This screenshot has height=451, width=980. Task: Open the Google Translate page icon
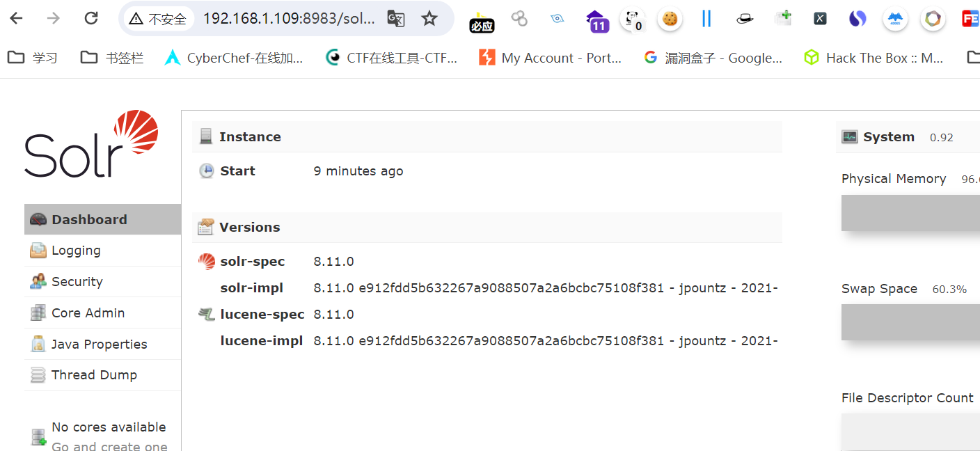point(396,19)
